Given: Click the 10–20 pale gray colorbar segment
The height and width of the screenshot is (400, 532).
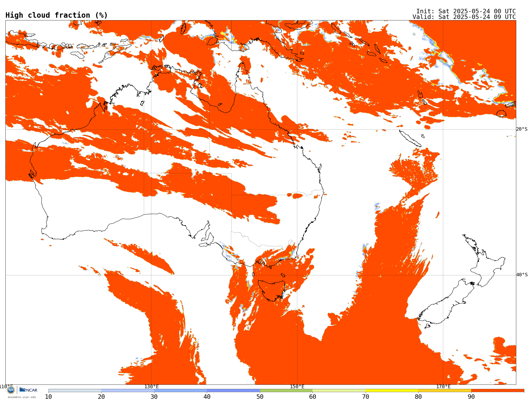Looking at the screenshot, I should (75, 391).
